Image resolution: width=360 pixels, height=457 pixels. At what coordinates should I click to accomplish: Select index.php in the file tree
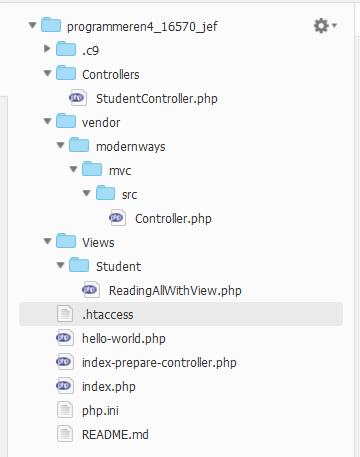tap(109, 387)
